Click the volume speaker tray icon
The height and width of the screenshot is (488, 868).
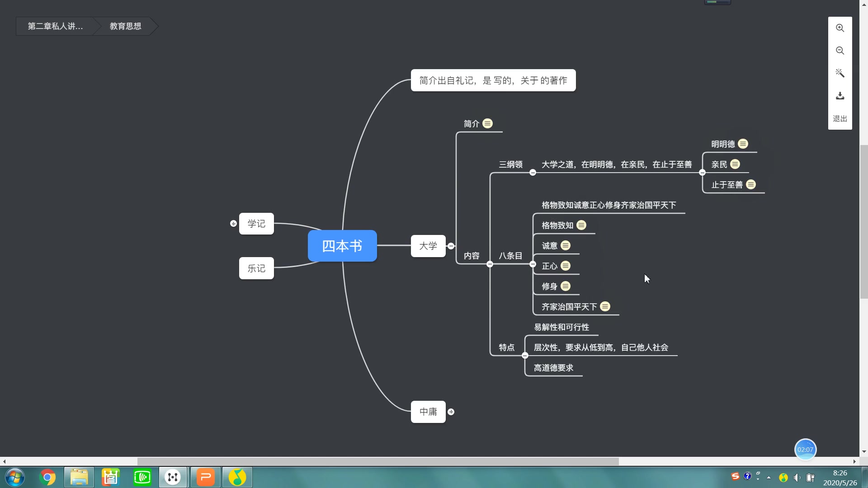tap(797, 478)
